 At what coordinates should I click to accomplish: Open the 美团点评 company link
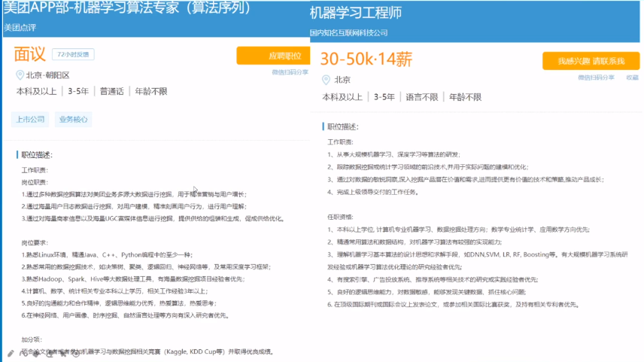pos(20,28)
